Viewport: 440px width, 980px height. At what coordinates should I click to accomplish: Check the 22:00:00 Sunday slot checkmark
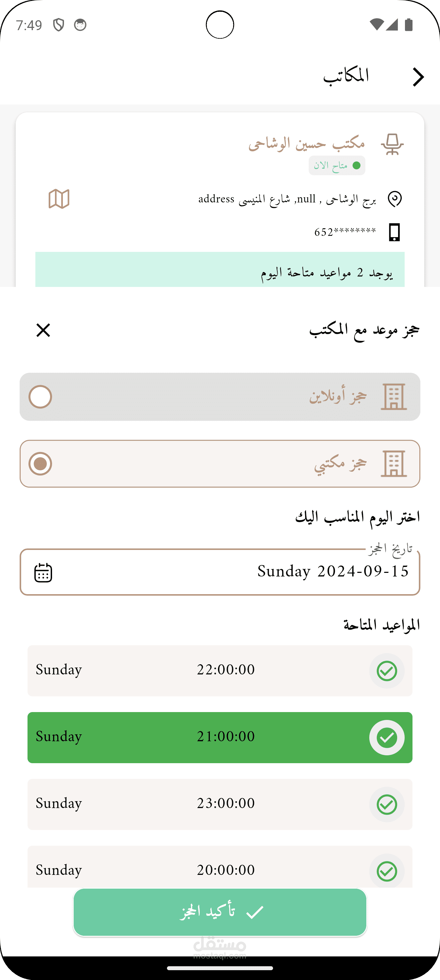(386, 671)
